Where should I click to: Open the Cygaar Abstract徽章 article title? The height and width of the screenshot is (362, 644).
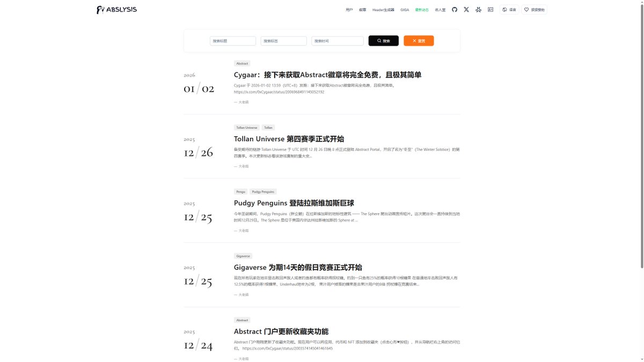327,75
